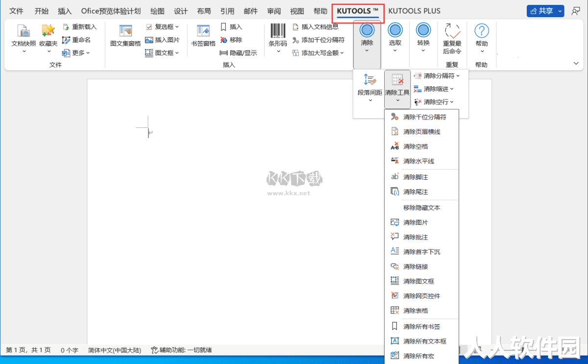Image resolution: width=588 pixels, height=364 pixels.
Task: Open the 文件 tab
Action: coord(17,11)
